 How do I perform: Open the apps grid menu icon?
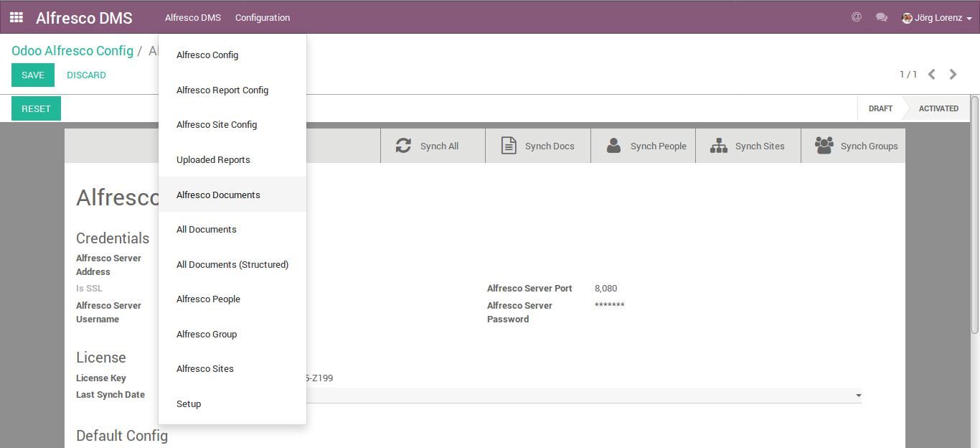(17, 17)
